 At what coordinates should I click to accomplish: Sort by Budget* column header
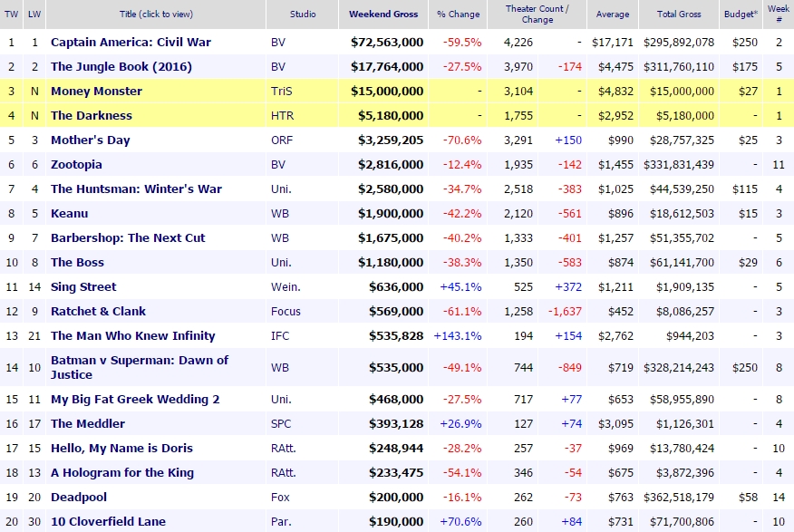[x=741, y=15]
